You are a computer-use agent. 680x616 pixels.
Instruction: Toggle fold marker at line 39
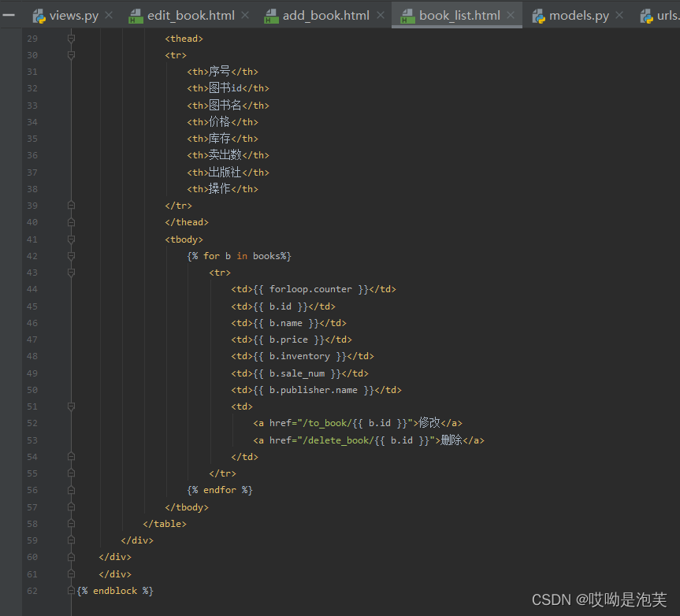click(71, 206)
